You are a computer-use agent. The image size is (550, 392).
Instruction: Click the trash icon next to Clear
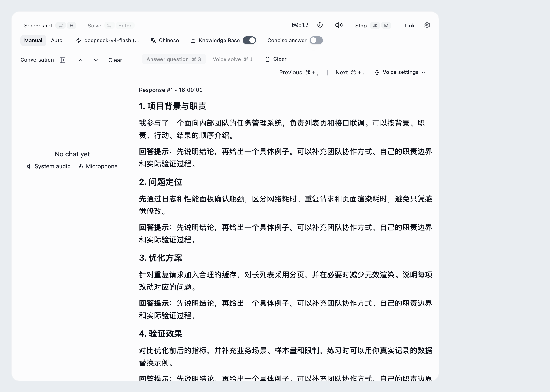[x=267, y=59]
